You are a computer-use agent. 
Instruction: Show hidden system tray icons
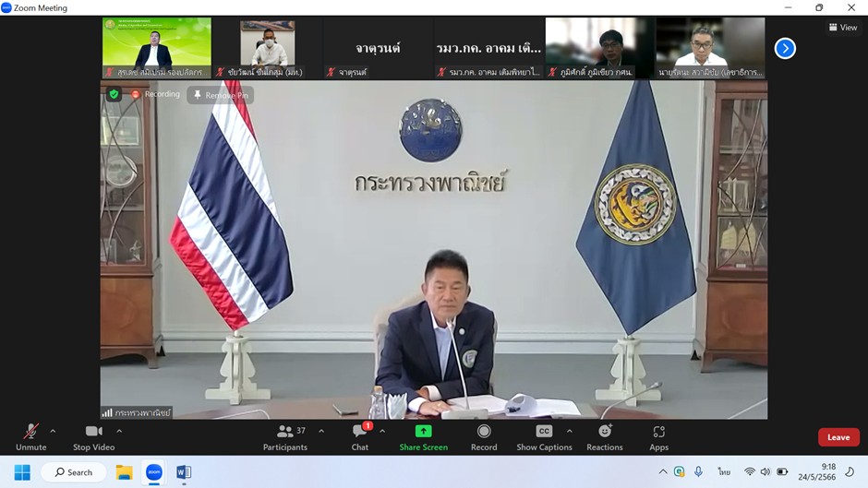pyautogui.click(x=663, y=472)
